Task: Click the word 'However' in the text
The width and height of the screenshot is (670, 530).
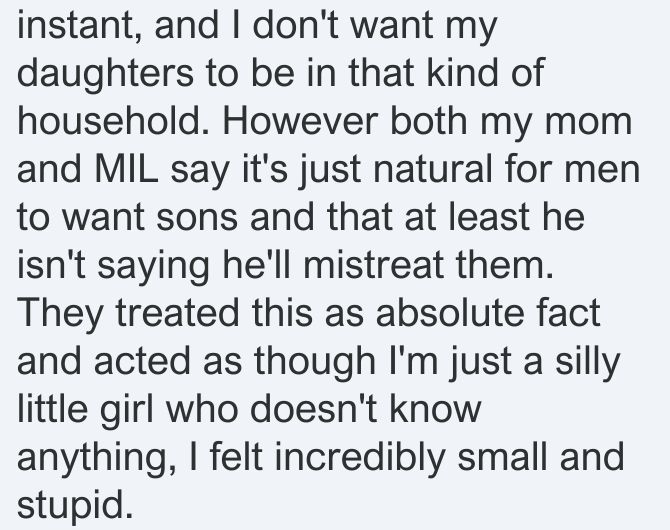Action: [300, 121]
